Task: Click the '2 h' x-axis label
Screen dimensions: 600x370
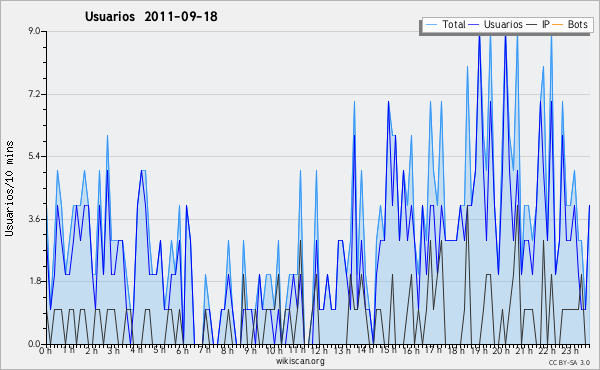Action: (91, 351)
